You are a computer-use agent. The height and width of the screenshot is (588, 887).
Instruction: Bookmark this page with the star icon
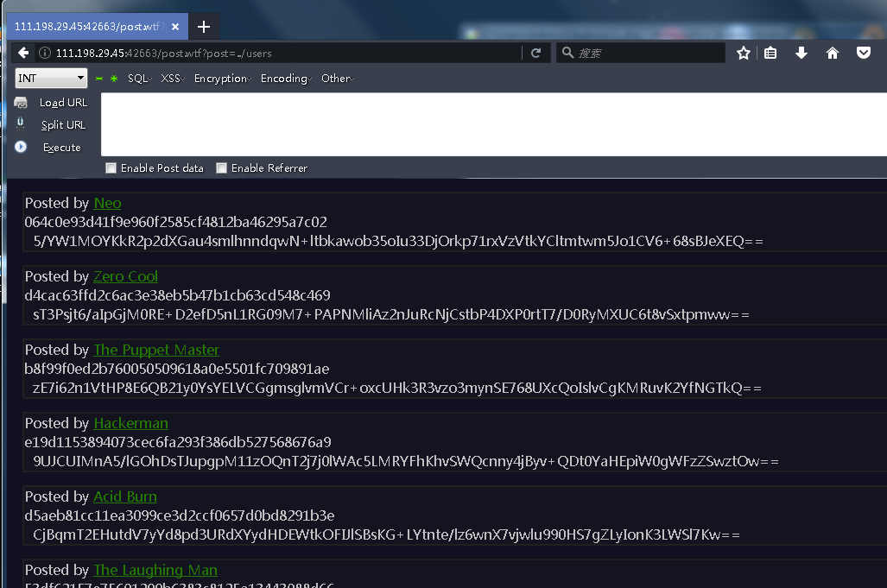coord(744,54)
